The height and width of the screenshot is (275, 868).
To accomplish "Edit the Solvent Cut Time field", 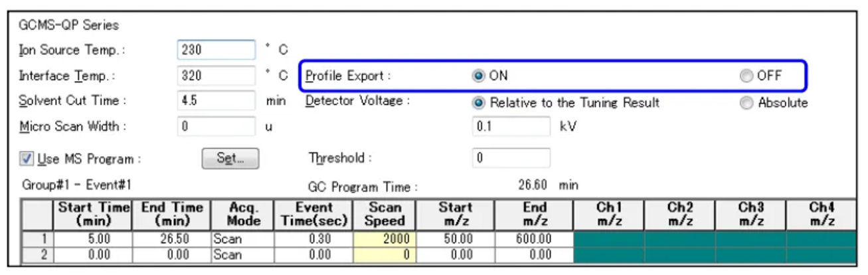I will point(216,101).
